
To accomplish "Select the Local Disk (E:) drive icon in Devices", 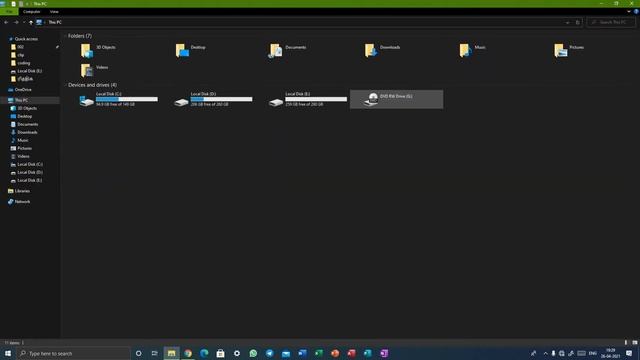I will tap(276, 102).
